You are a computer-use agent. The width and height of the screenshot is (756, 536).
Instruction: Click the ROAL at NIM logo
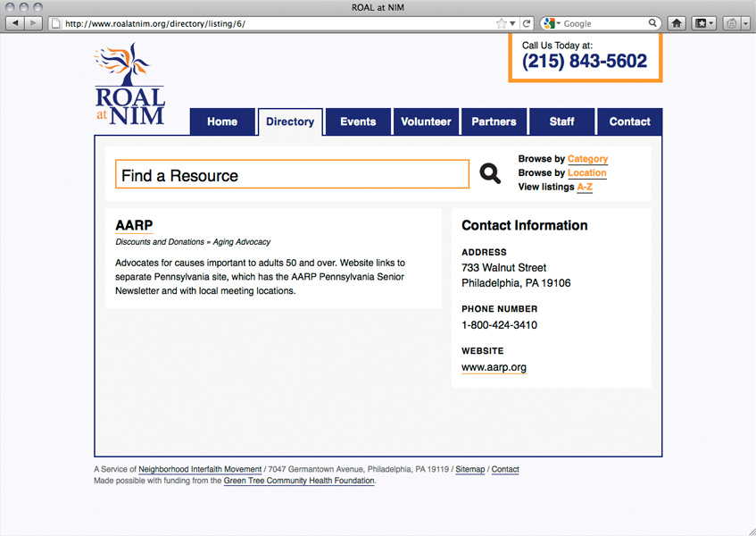click(x=129, y=85)
